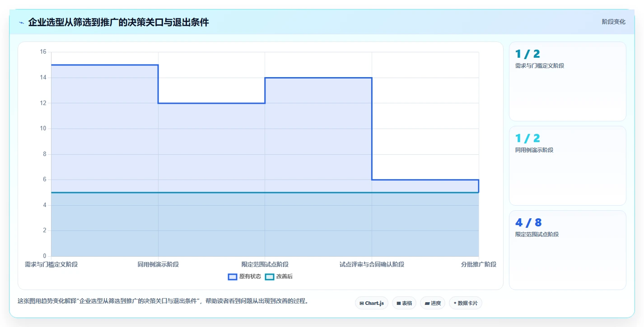Screen dimensions: 644x327
Task: Open the 需求与门槛定义阶段 1 / 2 card
Action: click(x=568, y=81)
